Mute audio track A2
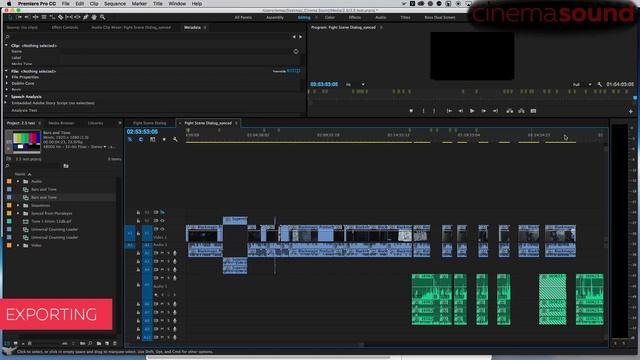The image size is (640, 360). pyautogui.click(x=162, y=253)
